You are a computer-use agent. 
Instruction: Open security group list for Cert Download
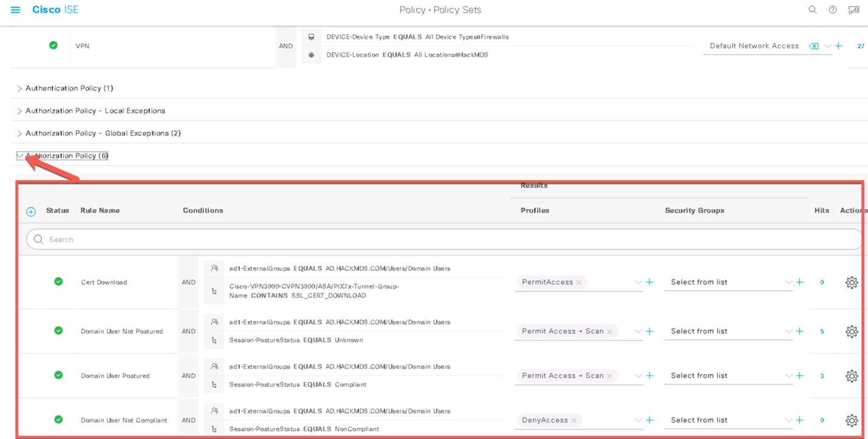(728, 282)
